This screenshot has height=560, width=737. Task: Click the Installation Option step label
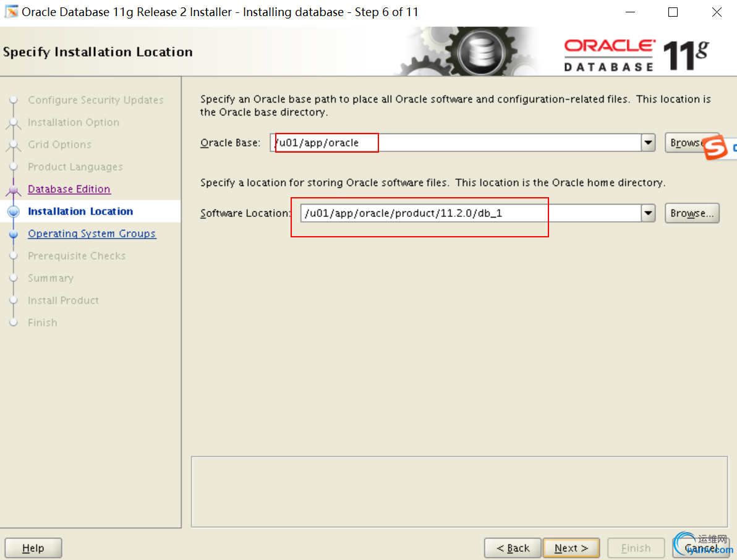[x=74, y=122]
